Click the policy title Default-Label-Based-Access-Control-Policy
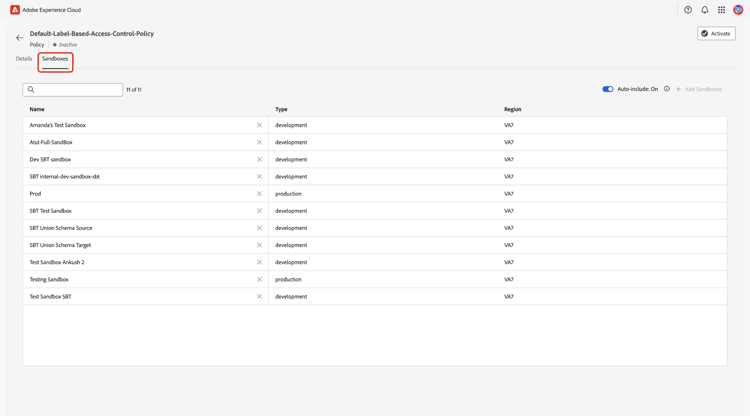This screenshot has height=416, width=750. [x=92, y=33]
